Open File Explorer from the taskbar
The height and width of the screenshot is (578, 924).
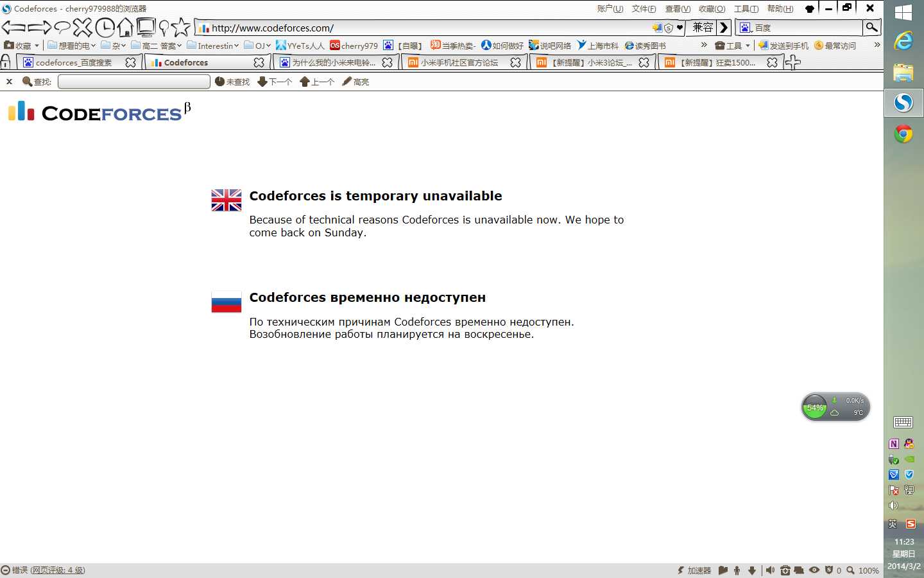(x=903, y=72)
